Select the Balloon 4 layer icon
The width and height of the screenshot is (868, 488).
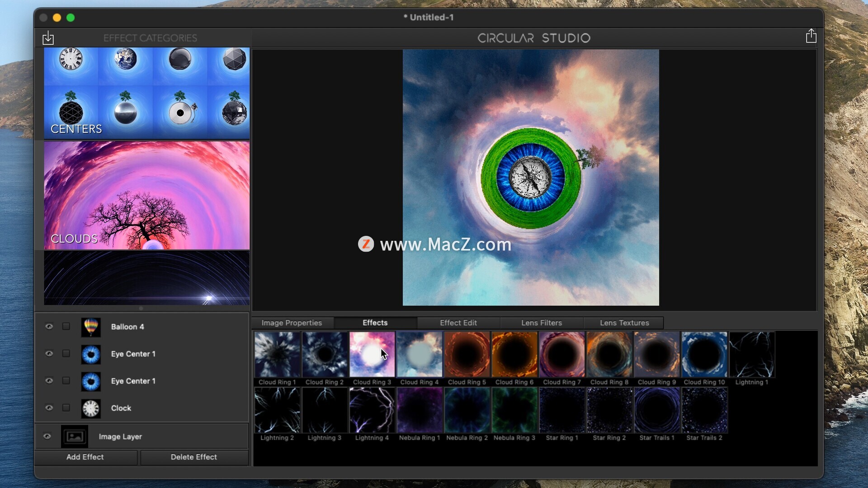(91, 327)
